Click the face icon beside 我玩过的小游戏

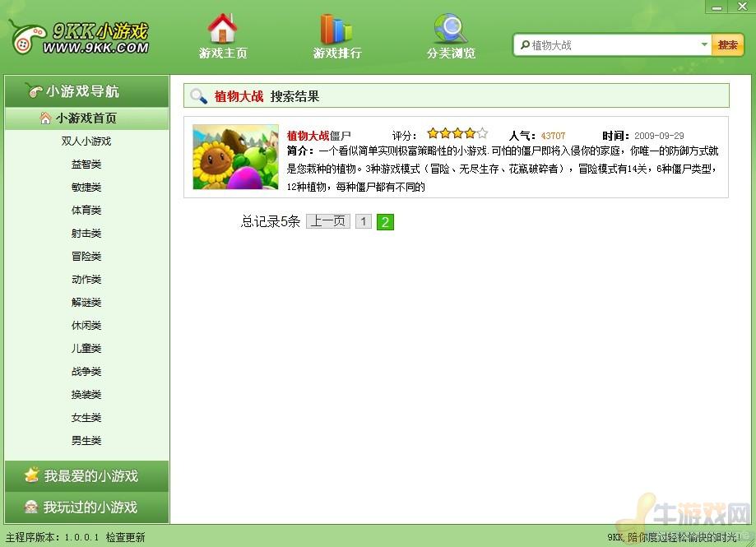(x=32, y=507)
